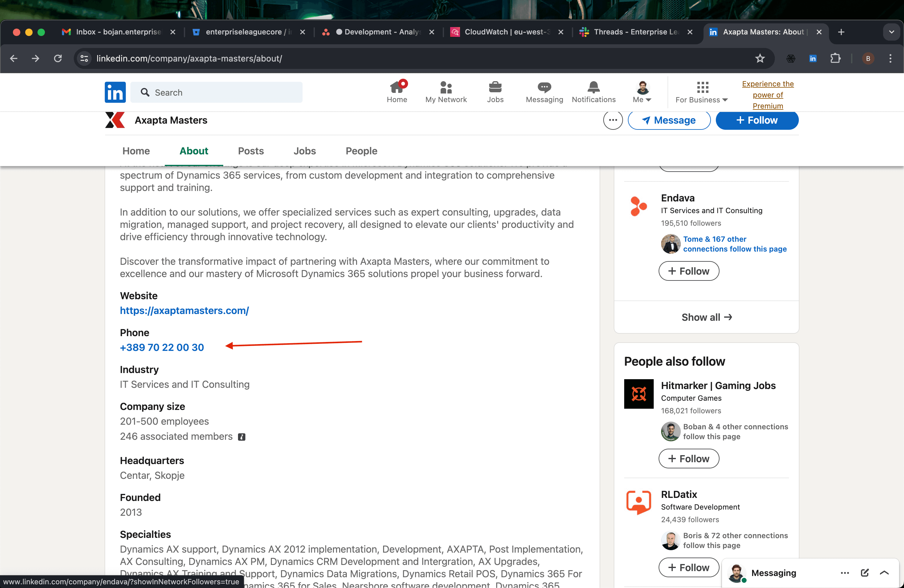Image resolution: width=904 pixels, height=588 pixels.
Task: Follow the RLDatix page
Action: 689,567
